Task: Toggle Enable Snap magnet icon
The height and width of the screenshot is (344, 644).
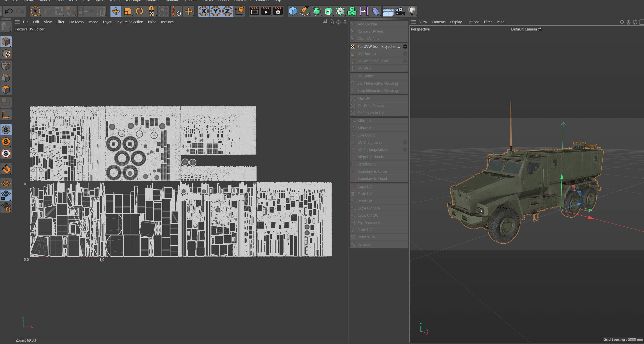Action: pos(6,169)
